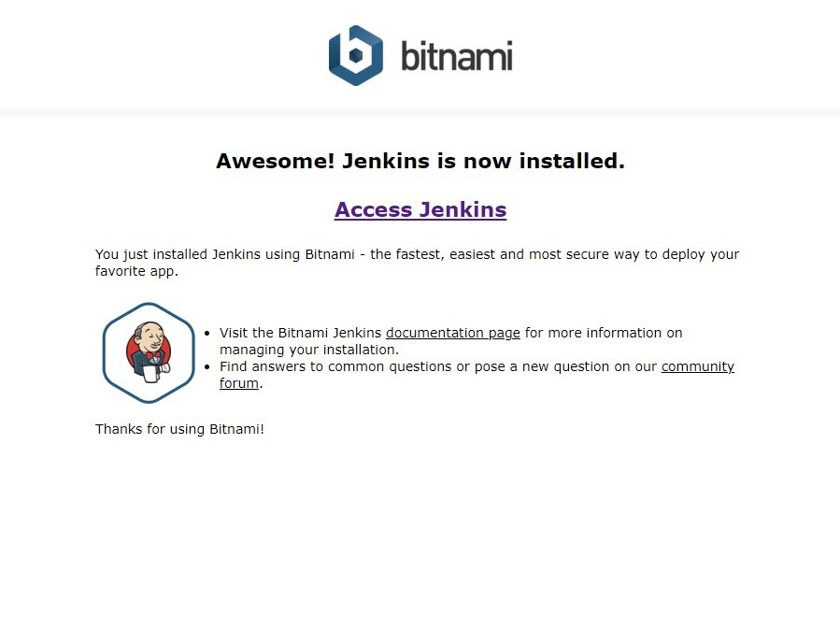Click the blue Bitnami hexagon logo icon
840x630 pixels.
point(356,55)
